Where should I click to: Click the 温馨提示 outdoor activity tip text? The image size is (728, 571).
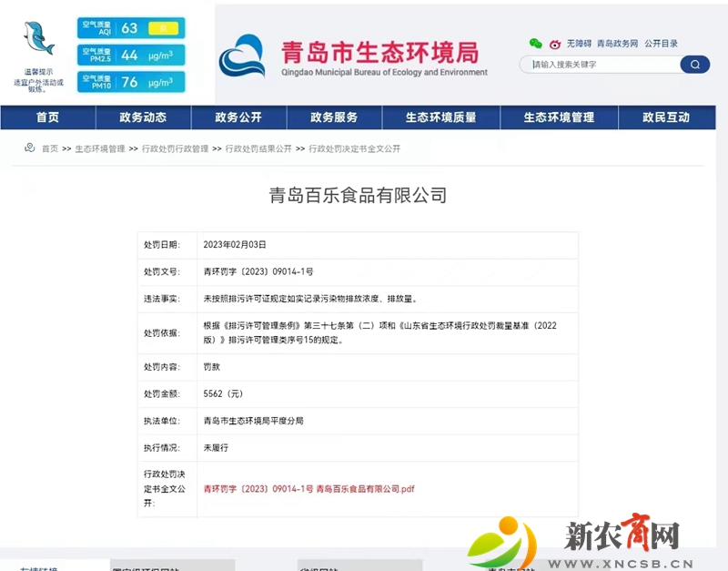click(x=38, y=80)
